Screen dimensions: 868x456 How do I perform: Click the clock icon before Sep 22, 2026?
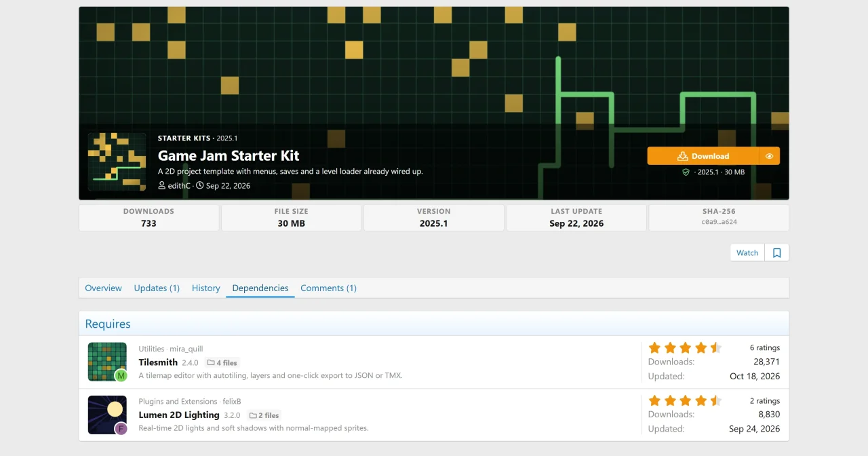[200, 185]
